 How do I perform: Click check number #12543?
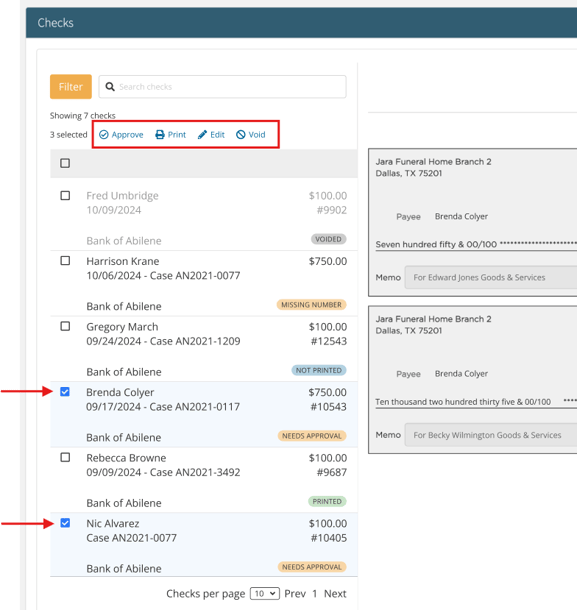tap(329, 341)
